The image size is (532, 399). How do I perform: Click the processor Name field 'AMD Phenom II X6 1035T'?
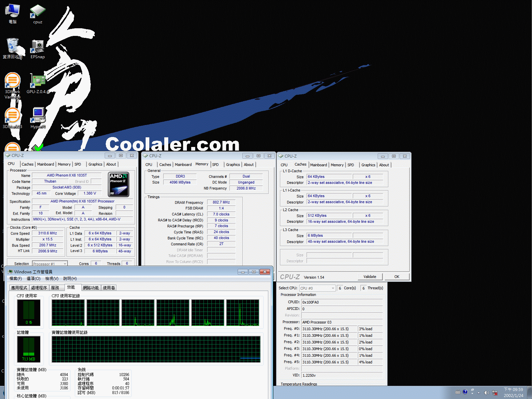(x=67, y=176)
